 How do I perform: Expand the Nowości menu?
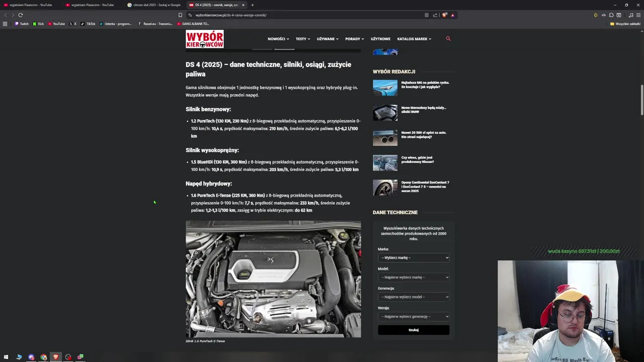[278, 39]
